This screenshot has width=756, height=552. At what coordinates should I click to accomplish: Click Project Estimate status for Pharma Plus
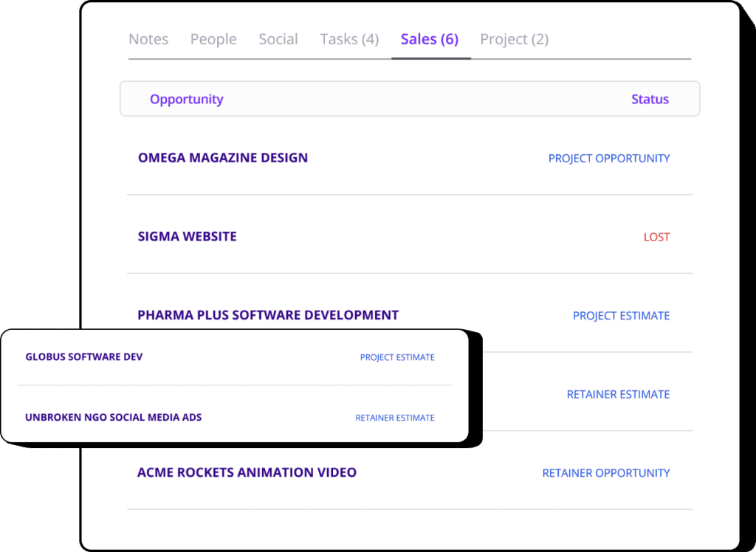[621, 316]
